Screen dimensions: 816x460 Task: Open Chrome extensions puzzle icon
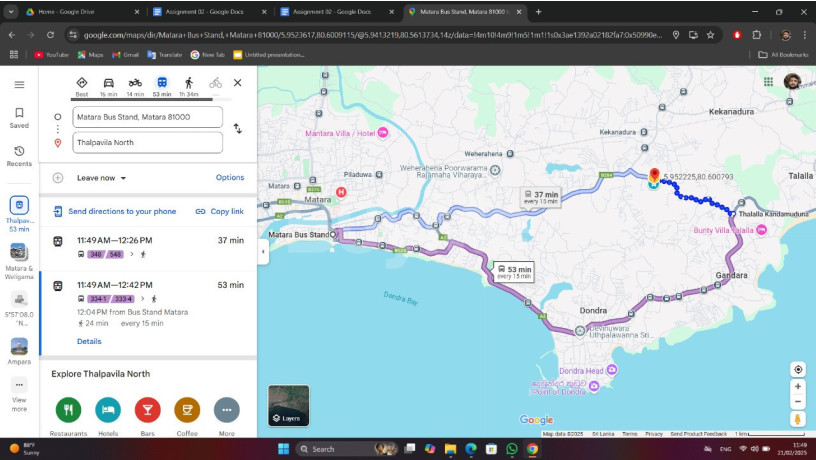(x=757, y=35)
